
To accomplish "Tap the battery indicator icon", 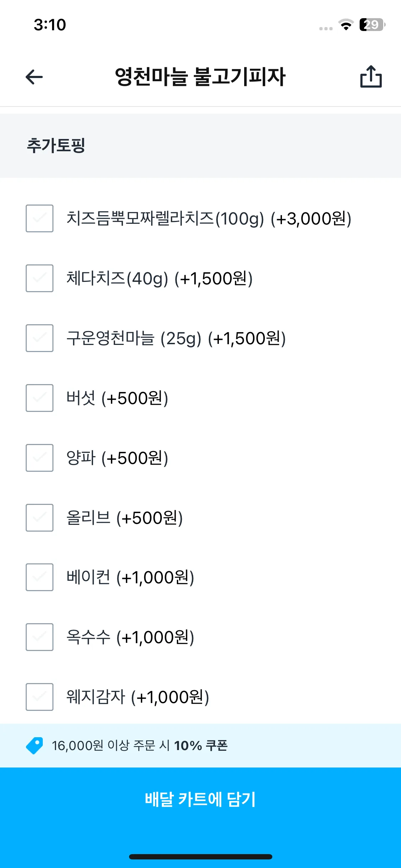I will click(x=372, y=25).
